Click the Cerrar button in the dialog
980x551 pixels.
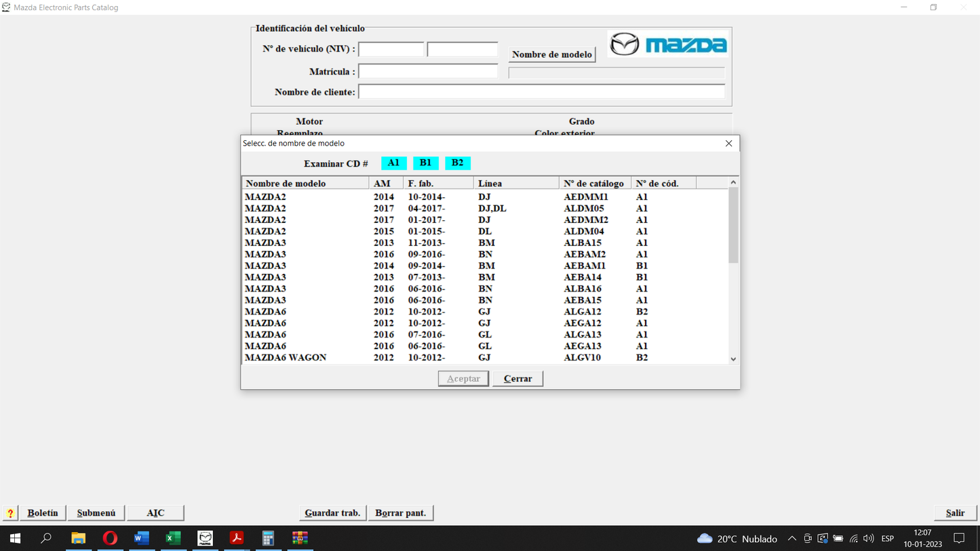point(518,378)
